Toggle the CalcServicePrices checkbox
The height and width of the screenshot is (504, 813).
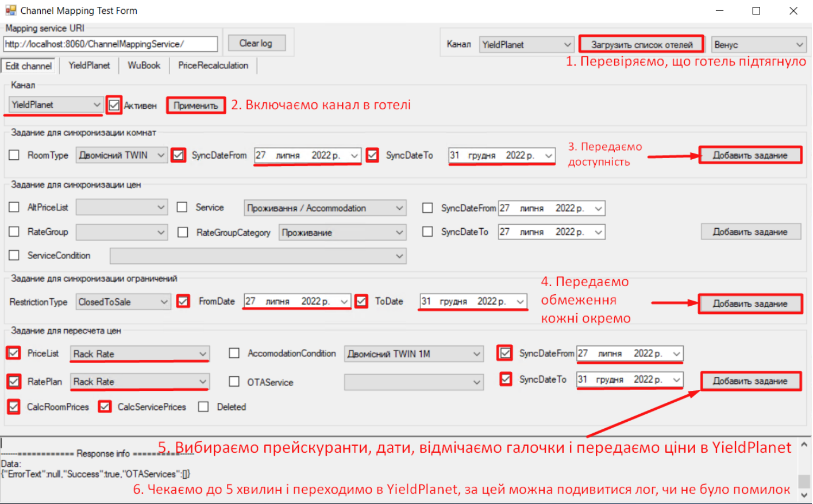[x=105, y=407]
